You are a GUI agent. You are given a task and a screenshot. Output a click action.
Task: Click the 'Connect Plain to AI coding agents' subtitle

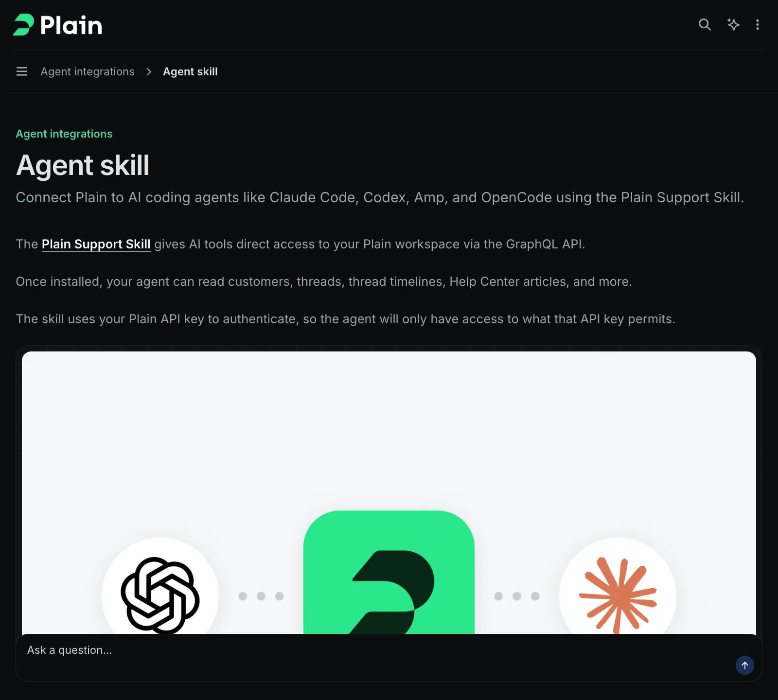tap(380, 197)
